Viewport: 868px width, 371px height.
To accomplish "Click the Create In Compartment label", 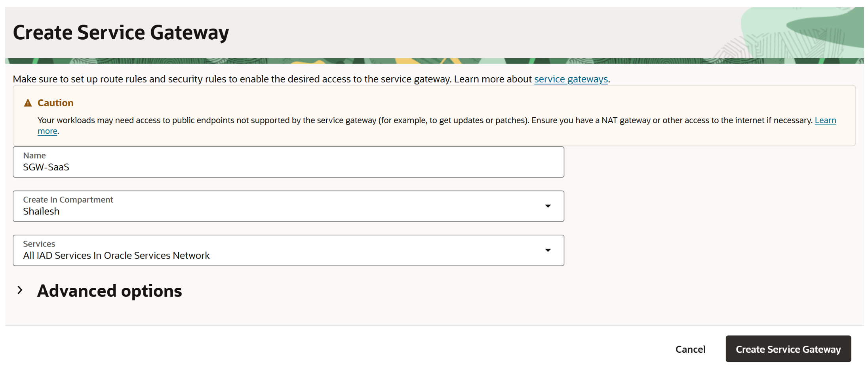I will click(68, 199).
